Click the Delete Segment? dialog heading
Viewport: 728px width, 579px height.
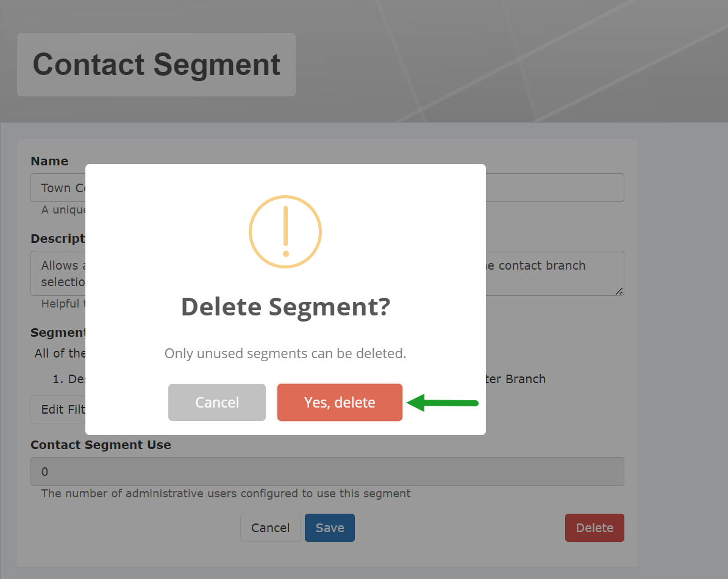[x=285, y=307]
